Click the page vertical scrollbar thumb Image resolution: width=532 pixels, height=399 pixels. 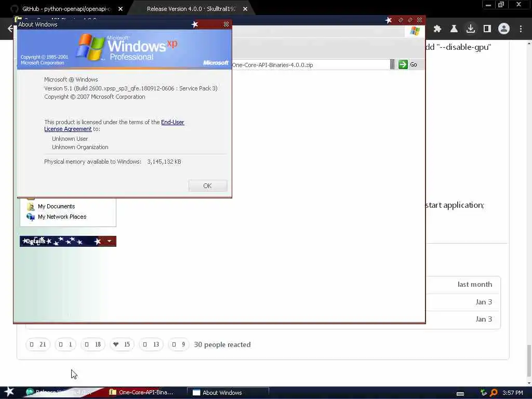point(529,360)
